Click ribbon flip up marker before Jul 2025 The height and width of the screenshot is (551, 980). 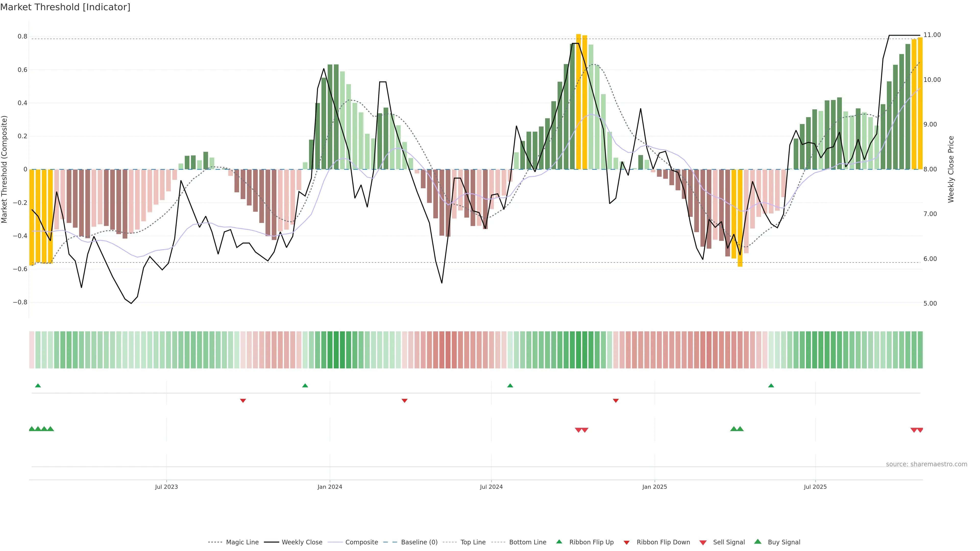point(771,386)
